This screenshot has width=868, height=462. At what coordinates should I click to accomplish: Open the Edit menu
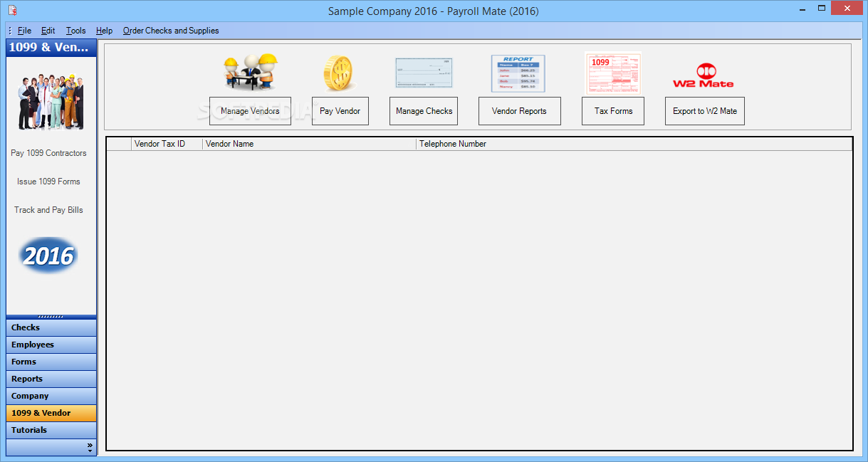coord(48,31)
